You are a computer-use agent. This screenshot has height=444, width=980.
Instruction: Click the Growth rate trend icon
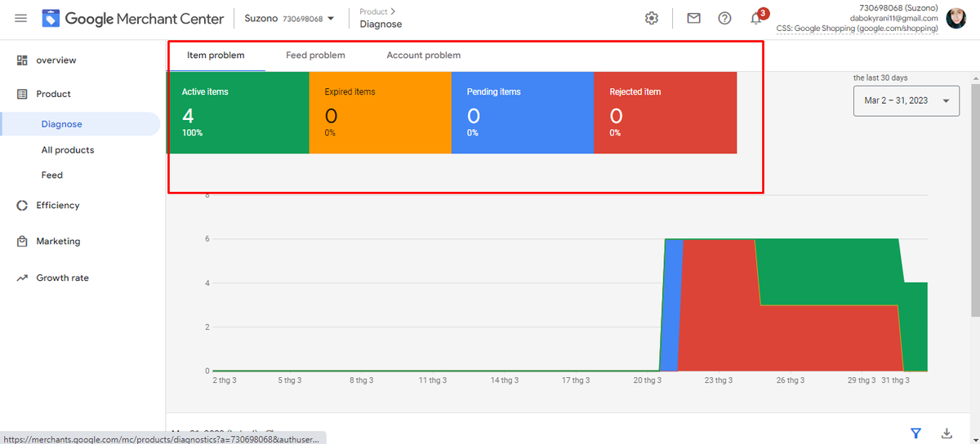click(22, 278)
